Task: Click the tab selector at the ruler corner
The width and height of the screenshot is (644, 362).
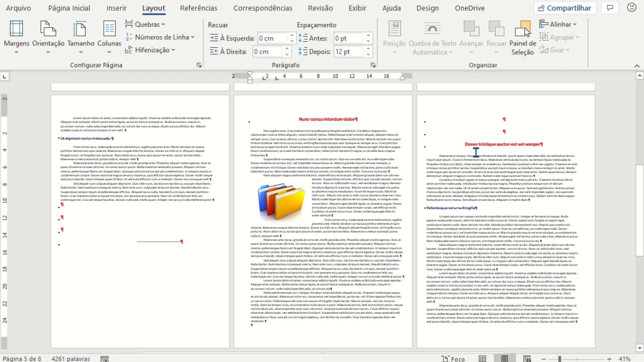Action: (x=5, y=76)
